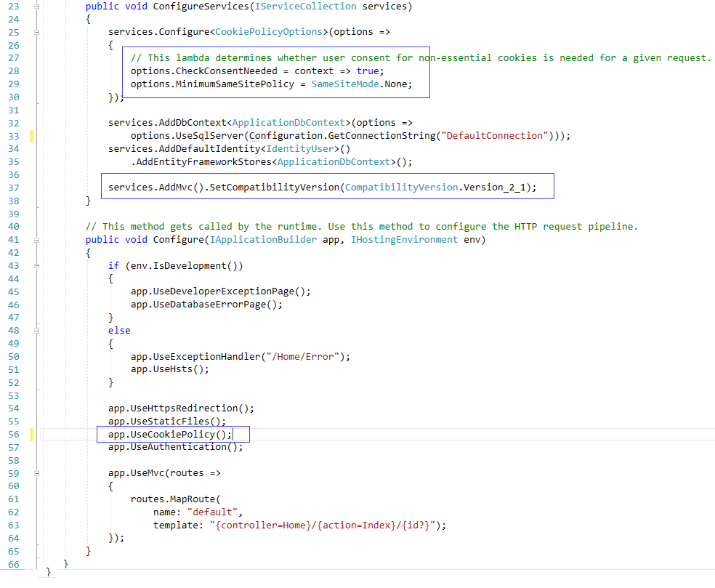
Task: Click app.UseHsts() statement
Action: point(169,369)
